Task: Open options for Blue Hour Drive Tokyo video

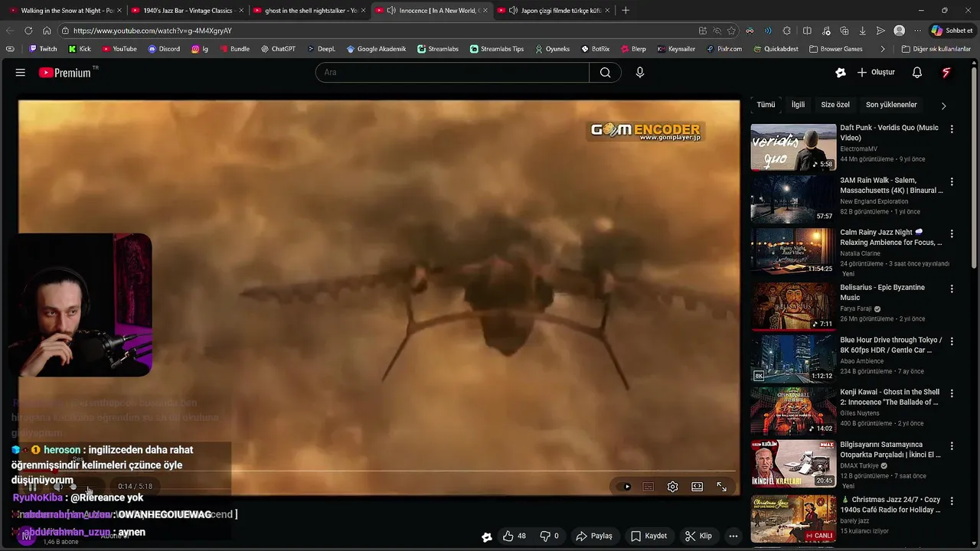Action: click(x=952, y=341)
